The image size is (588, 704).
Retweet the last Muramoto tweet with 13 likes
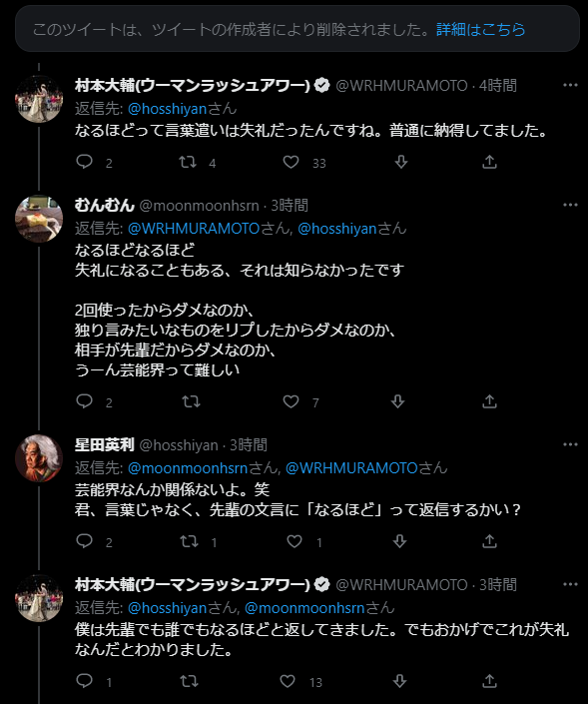point(189,681)
